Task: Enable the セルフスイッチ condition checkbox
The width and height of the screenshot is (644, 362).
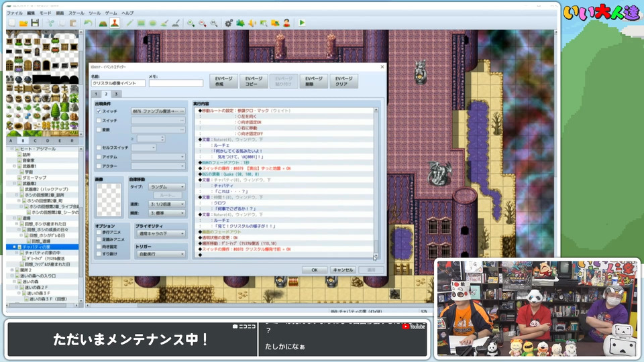Action: click(99, 147)
